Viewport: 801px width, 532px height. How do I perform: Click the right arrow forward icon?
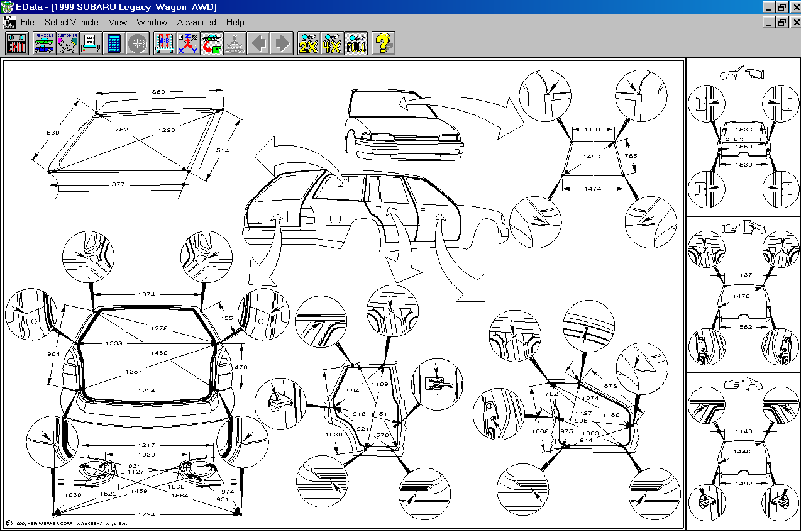[282, 43]
